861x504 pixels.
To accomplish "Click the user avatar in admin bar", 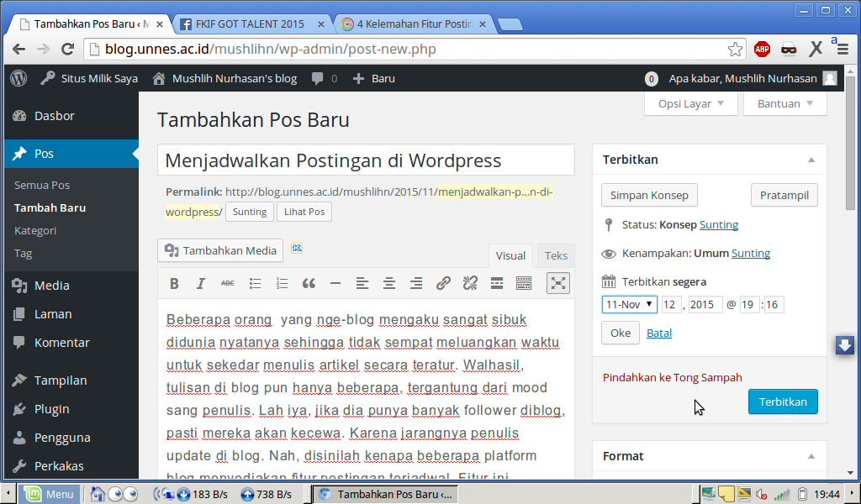I will [830, 78].
